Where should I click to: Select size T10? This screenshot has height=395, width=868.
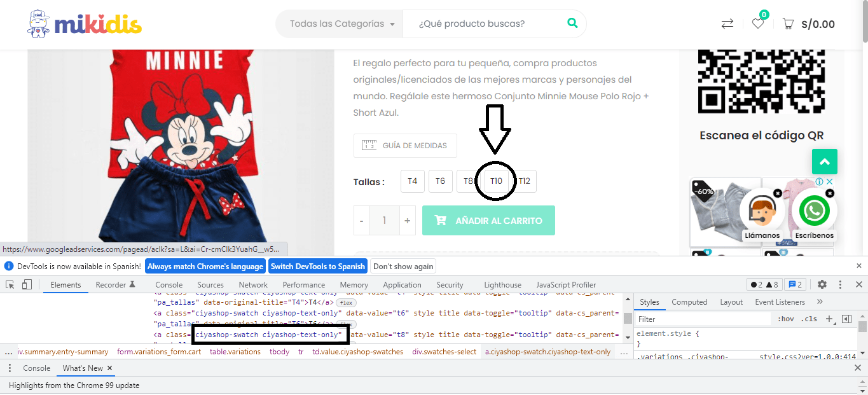coord(496,181)
